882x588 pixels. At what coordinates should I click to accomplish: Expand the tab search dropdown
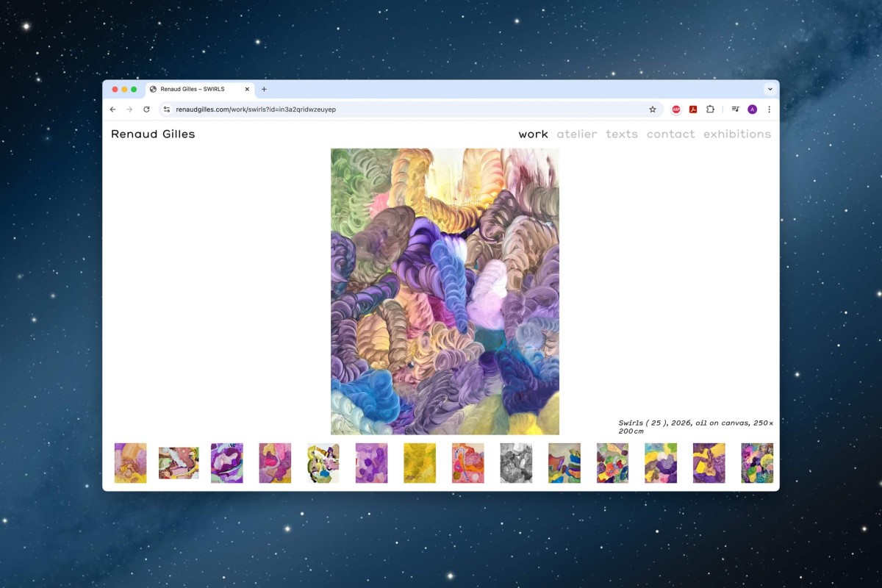pyautogui.click(x=770, y=90)
